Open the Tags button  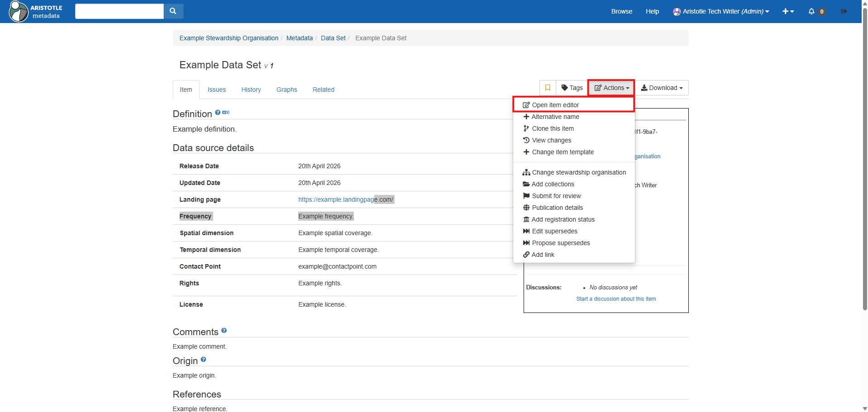pos(572,88)
